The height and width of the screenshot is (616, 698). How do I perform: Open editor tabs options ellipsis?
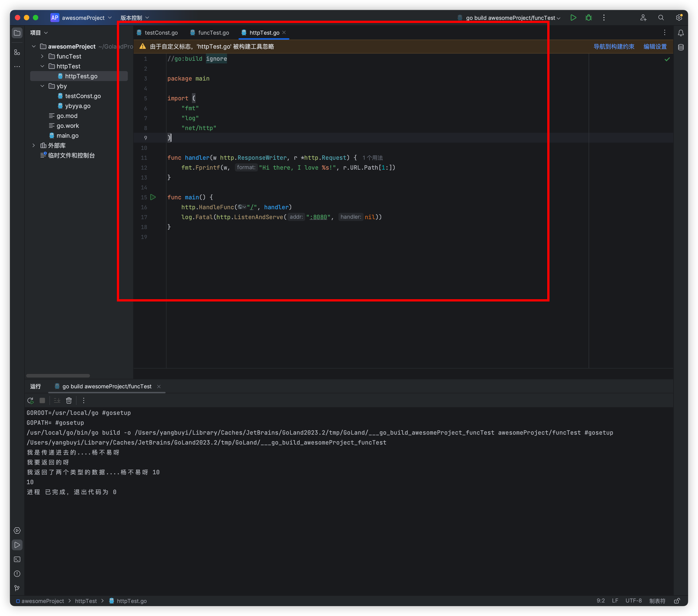coord(664,32)
